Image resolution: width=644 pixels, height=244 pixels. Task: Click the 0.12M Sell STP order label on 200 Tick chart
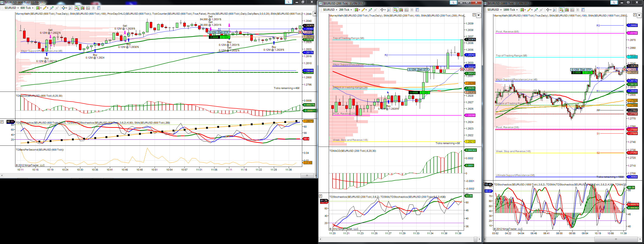[418, 69]
